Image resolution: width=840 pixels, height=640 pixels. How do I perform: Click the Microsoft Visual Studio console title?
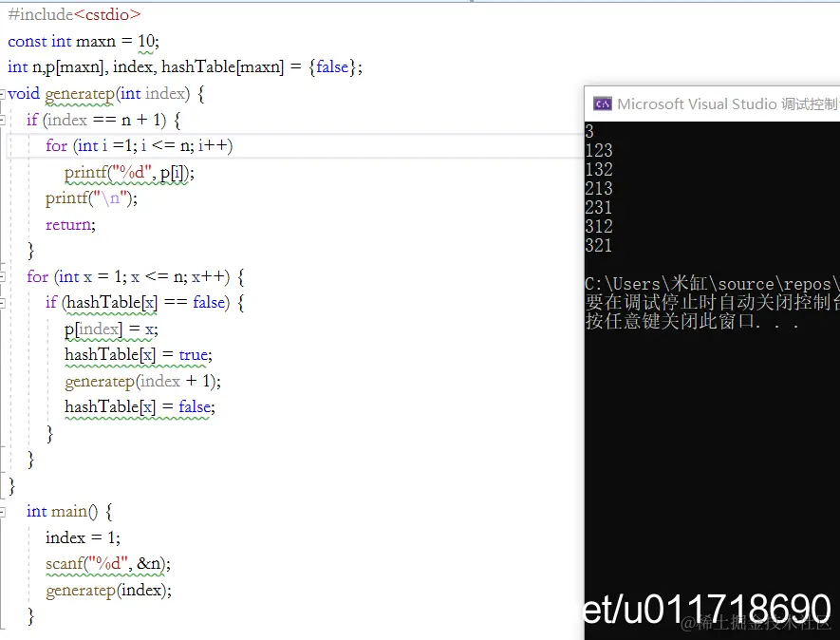(x=728, y=104)
